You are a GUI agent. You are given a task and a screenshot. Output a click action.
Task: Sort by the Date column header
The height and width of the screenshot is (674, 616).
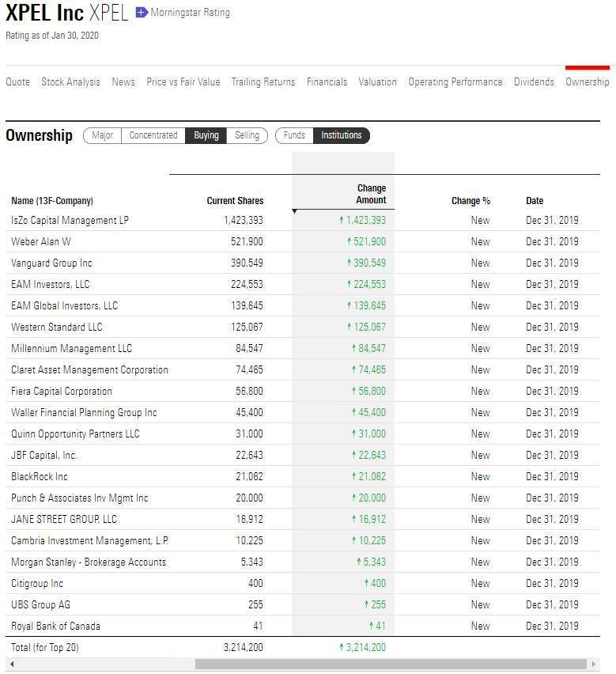(535, 201)
